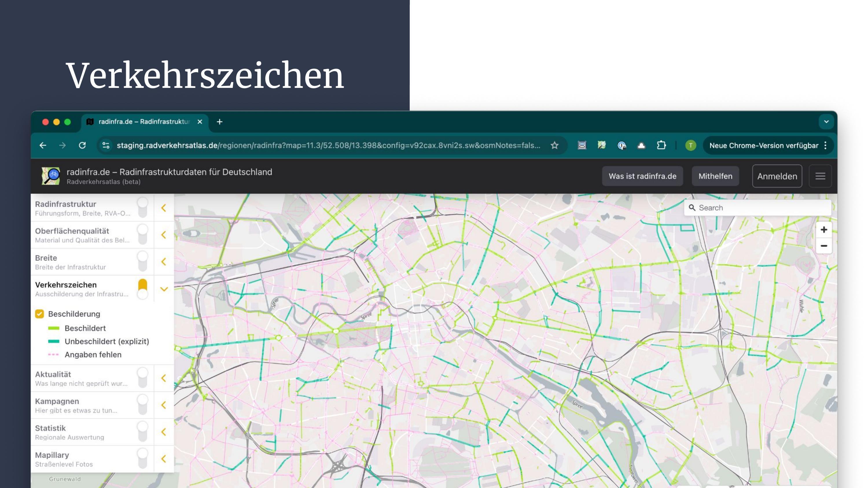Uncheck the Beschilderung checkbox

tap(40, 314)
